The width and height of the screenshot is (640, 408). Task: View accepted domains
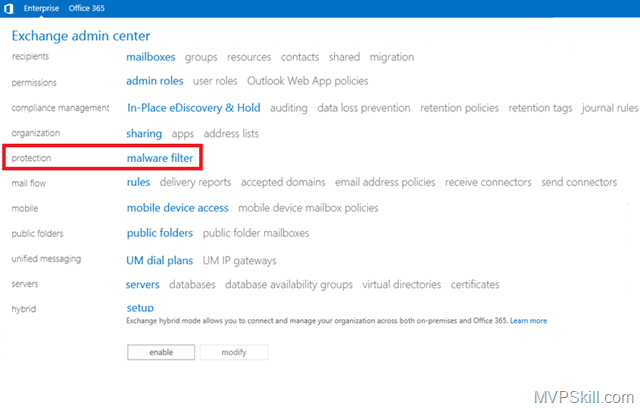click(282, 183)
